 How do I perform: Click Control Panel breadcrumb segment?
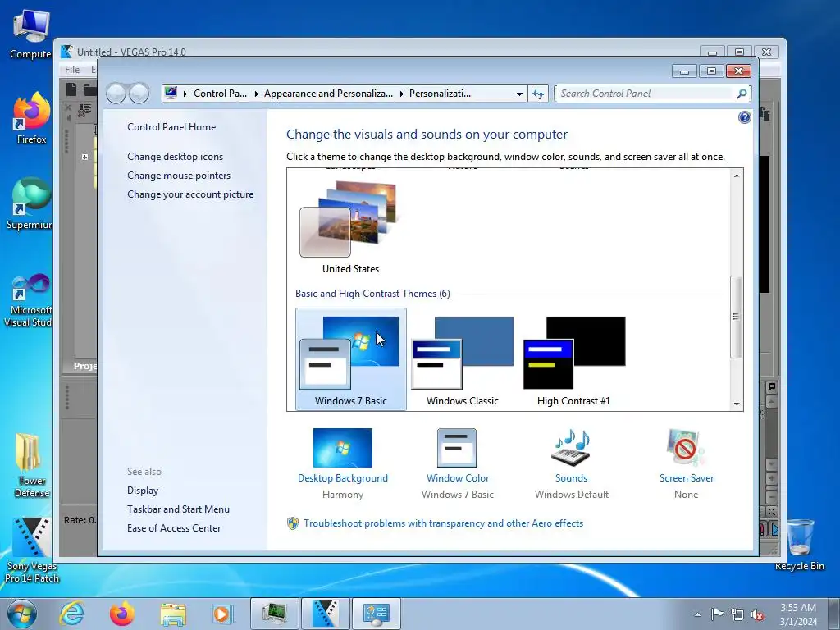pyautogui.click(x=220, y=94)
